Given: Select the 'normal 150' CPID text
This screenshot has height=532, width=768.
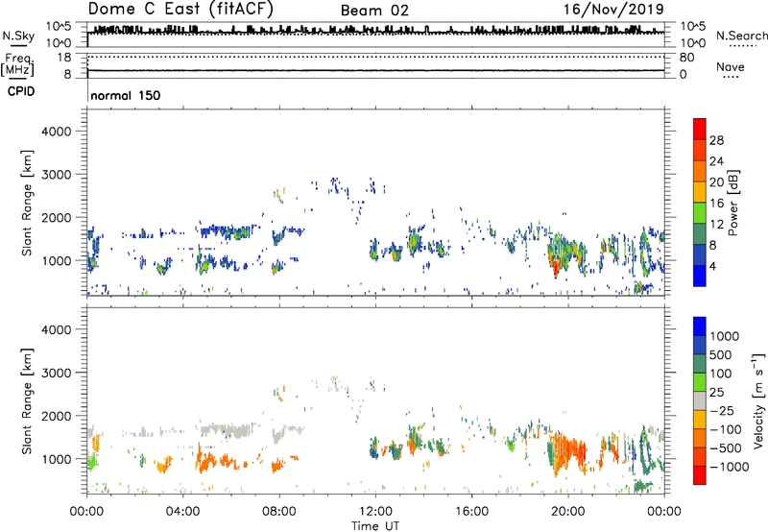Looking at the screenshot, I should (x=126, y=95).
